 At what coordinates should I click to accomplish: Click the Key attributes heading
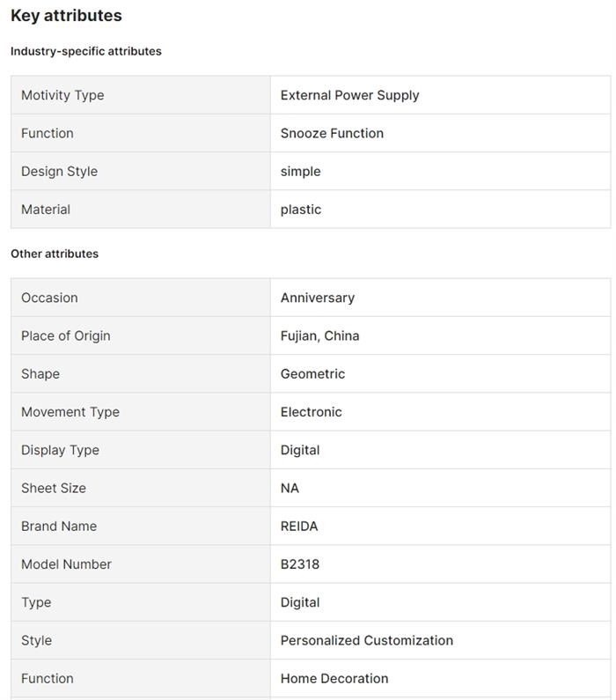[x=66, y=16]
